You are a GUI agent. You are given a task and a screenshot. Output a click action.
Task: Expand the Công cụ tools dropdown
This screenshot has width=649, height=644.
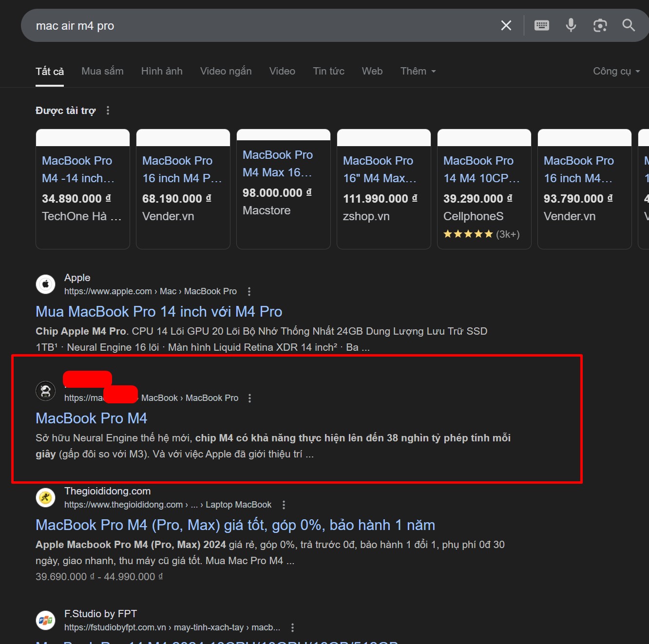pos(616,71)
